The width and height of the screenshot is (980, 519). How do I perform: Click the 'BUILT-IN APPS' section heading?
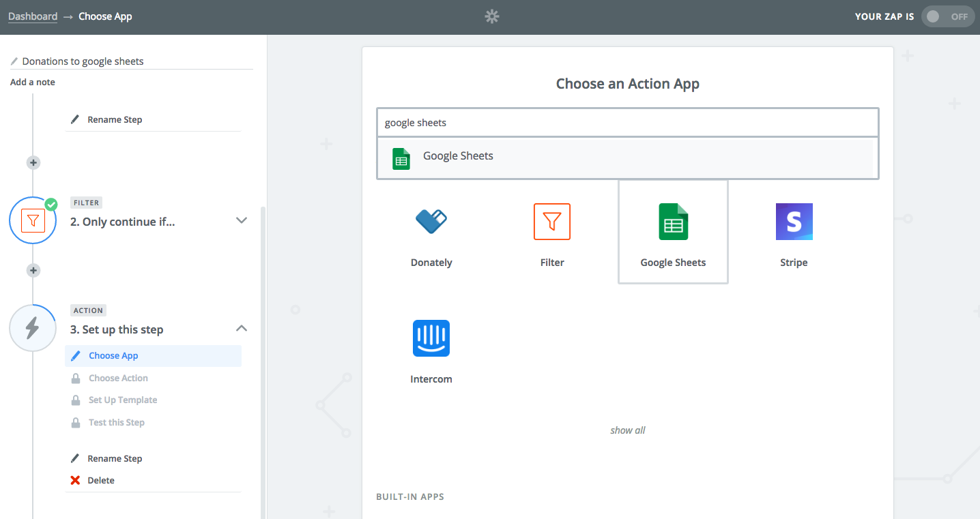[410, 496]
